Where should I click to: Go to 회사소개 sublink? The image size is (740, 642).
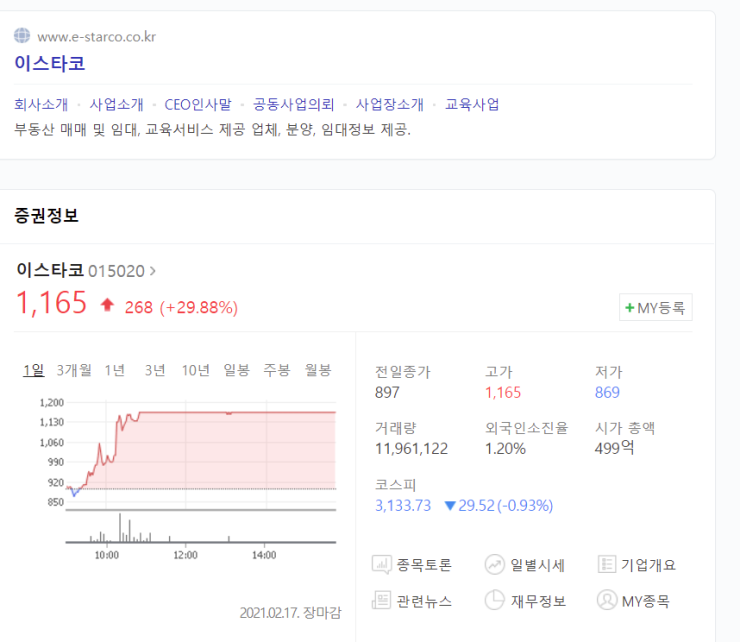(41, 104)
